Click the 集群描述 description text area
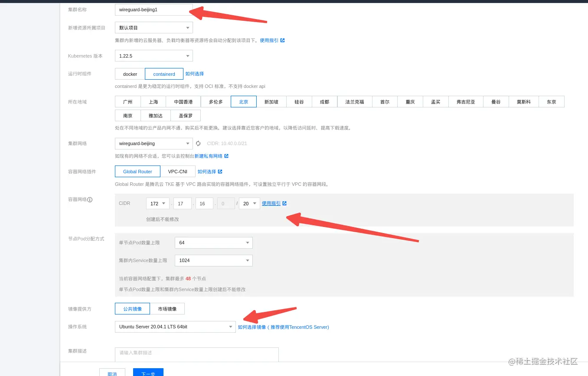 (x=197, y=355)
